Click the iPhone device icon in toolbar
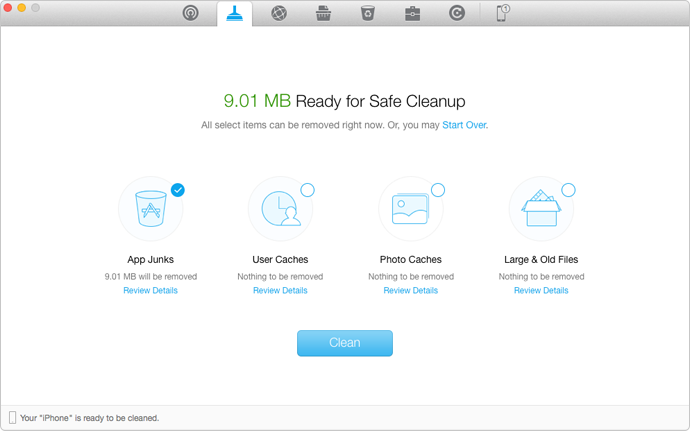The image size is (690, 431). coord(503,13)
